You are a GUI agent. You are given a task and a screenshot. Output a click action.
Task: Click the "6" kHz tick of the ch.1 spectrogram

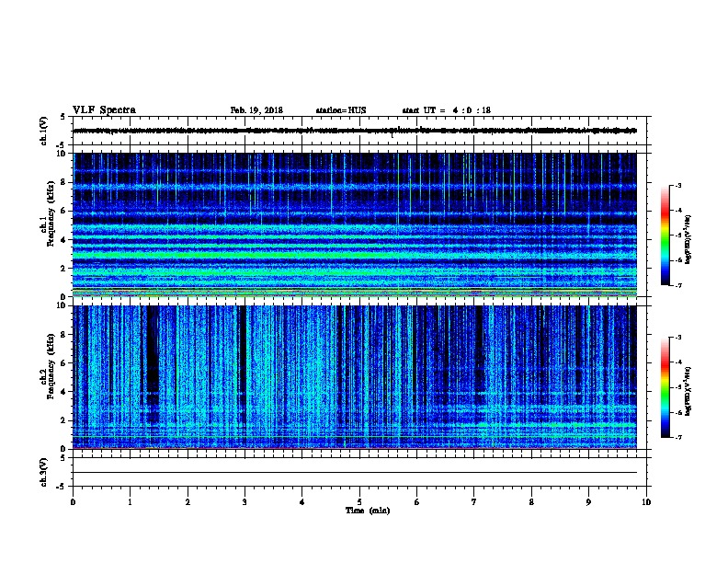(x=65, y=211)
